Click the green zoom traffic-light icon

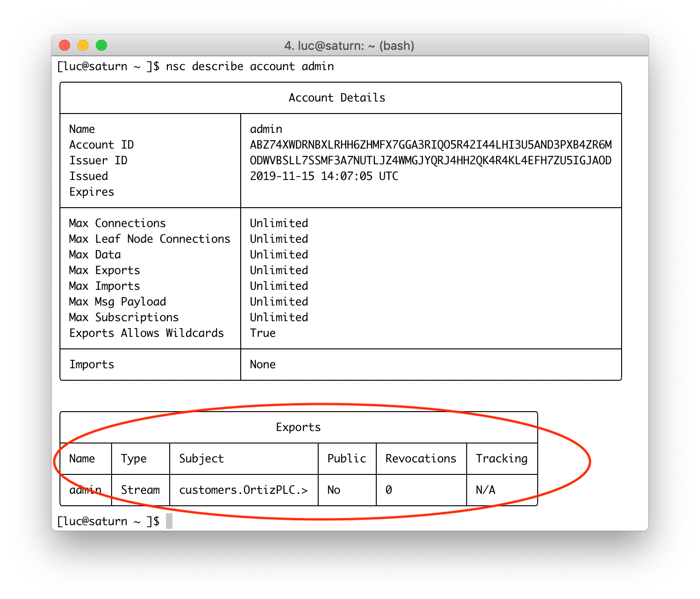[101, 45]
